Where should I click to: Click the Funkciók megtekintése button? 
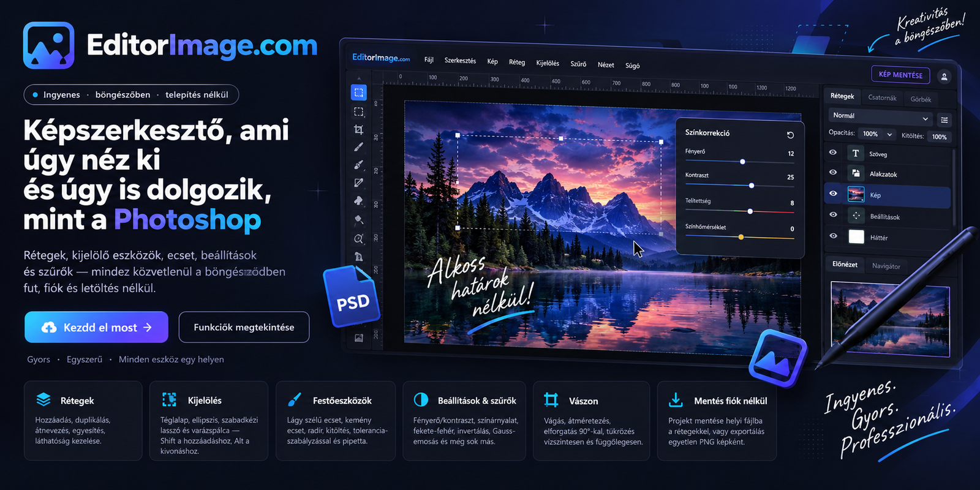pos(244,327)
